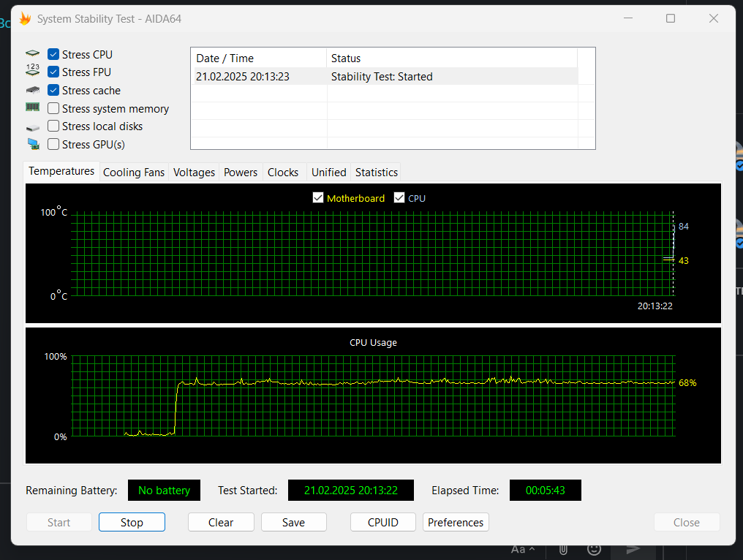
Task: Disable the Stress cache checkbox
Action: (x=53, y=90)
